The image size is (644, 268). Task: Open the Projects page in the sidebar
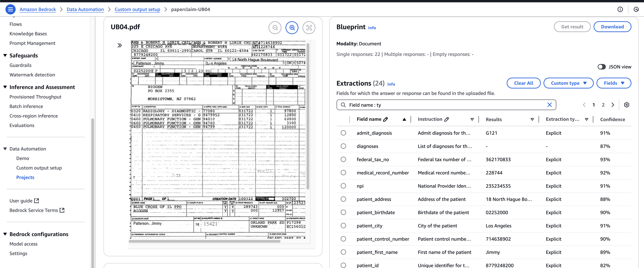click(x=25, y=177)
